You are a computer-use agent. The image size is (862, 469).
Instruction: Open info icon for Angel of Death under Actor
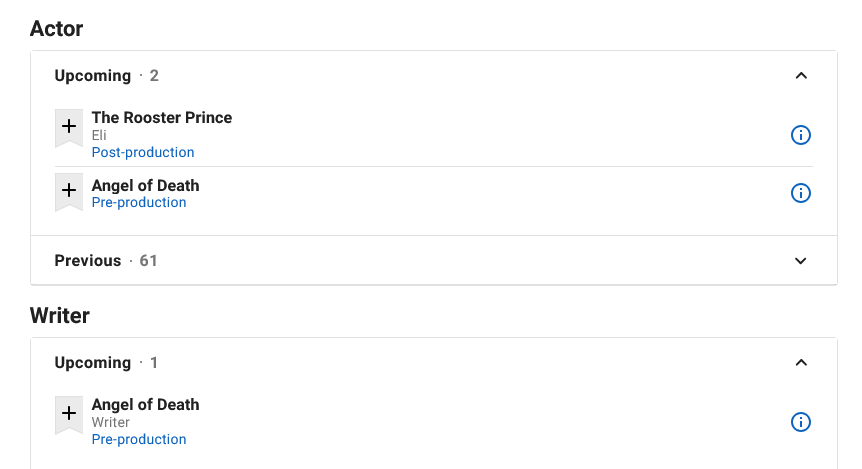800,193
